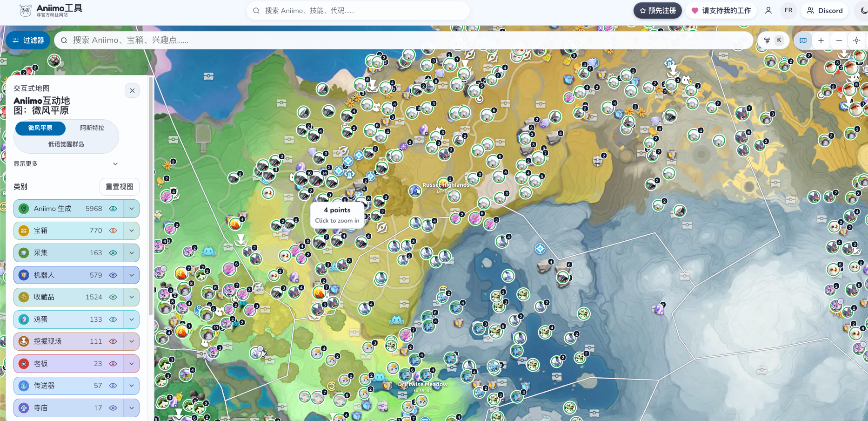868x421 pixels.
Task: Click the 鸡蛋 egg category icon
Action: 24,319
